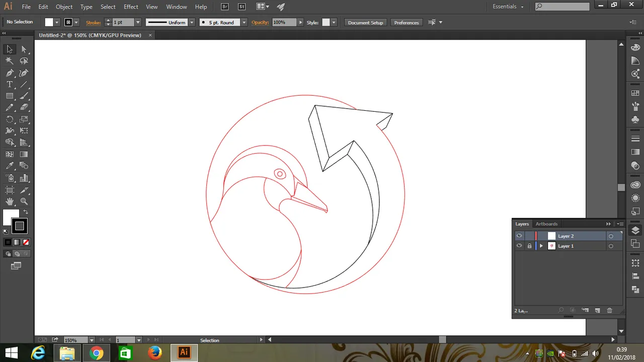Open the Essentials workspace switcher
The width and height of the screenshot is (644, 362).
click(508, 7)
